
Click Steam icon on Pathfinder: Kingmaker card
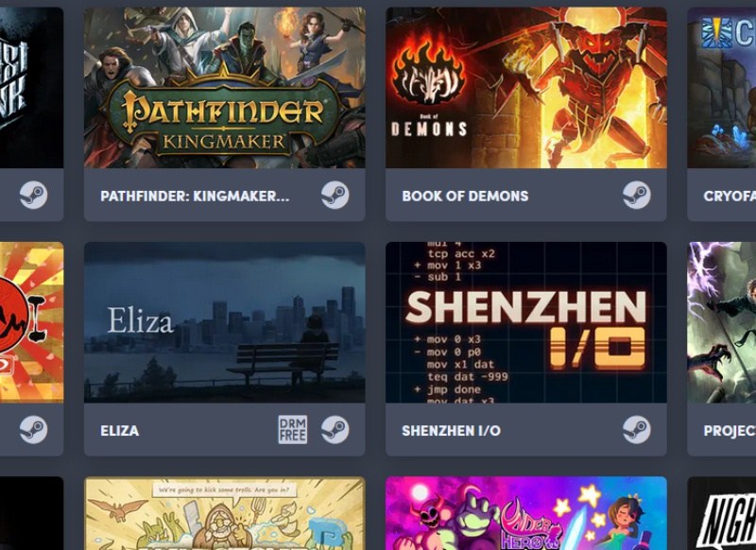[x=335, y=196]
